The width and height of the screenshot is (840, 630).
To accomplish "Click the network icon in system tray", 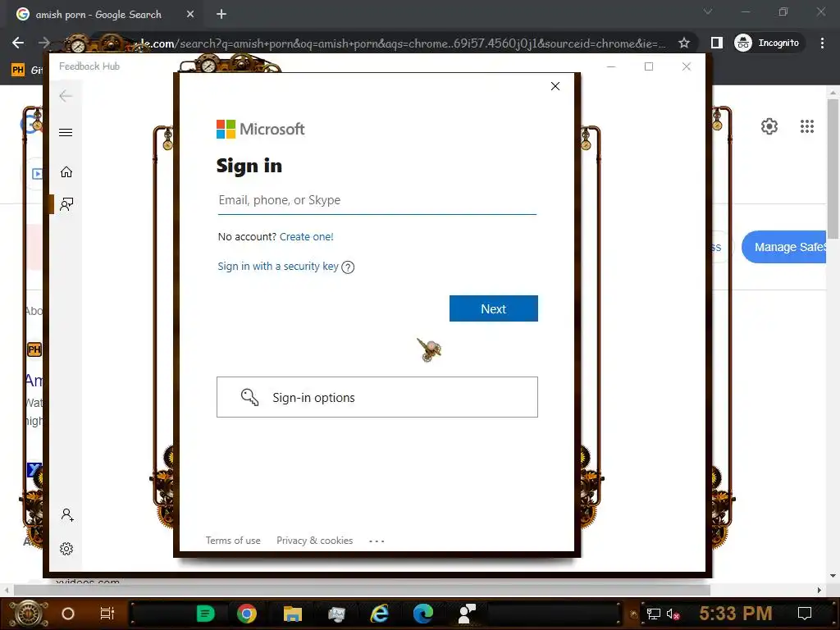I will tap(653, 614).
